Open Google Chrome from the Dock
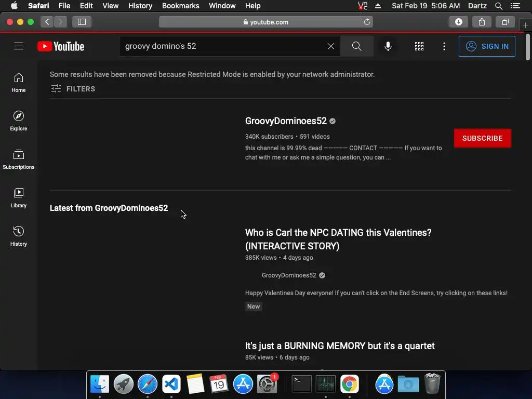532x399 pixels. coord(350,384)
